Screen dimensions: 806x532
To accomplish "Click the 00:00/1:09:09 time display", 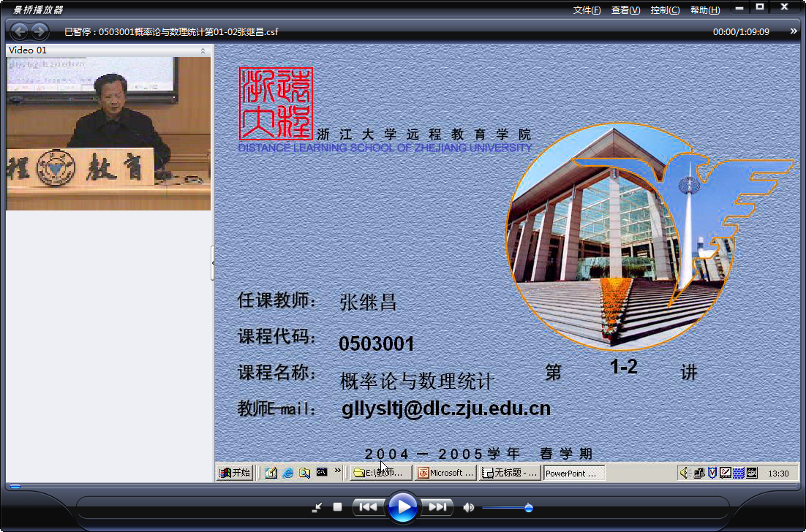I will point(741,32).
